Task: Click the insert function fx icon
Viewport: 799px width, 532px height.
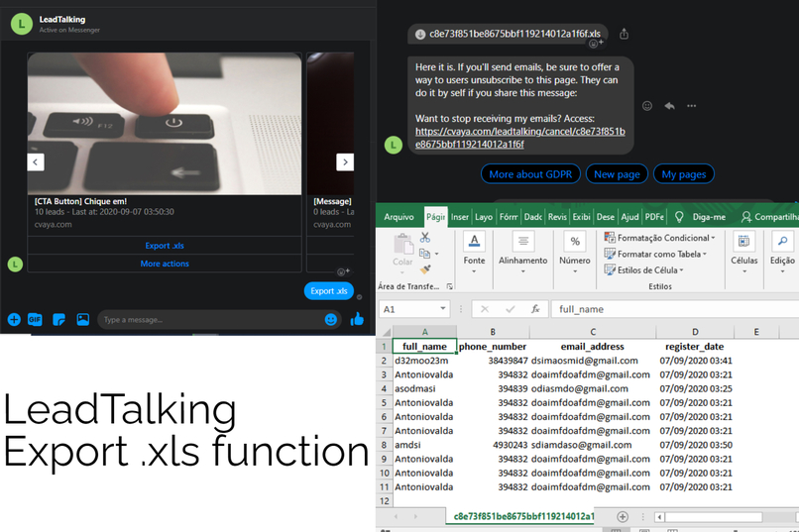Action: coord(535,309)
